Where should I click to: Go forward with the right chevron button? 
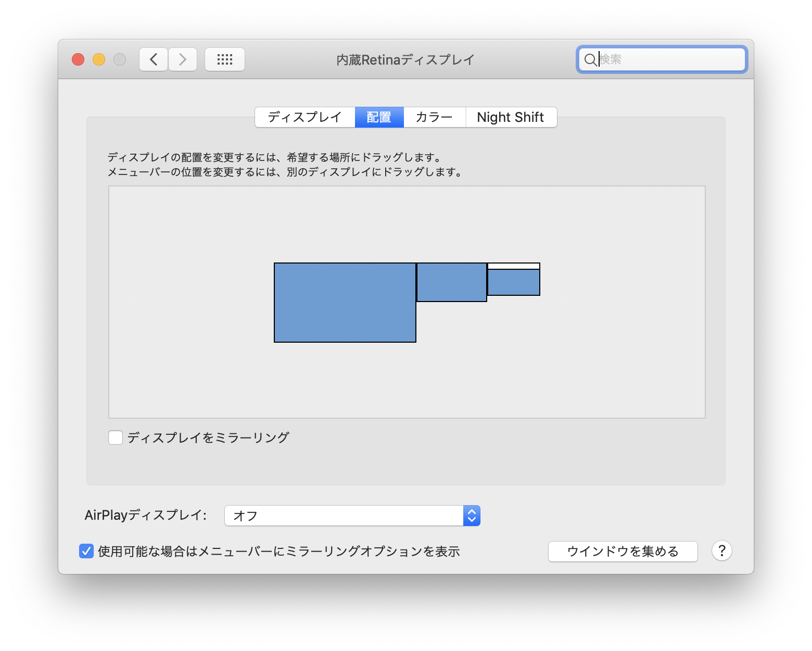(x=183, y=59)
